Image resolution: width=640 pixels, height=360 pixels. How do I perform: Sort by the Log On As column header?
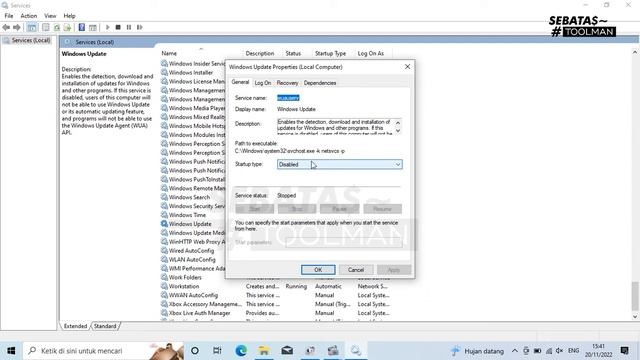point(371,53)
